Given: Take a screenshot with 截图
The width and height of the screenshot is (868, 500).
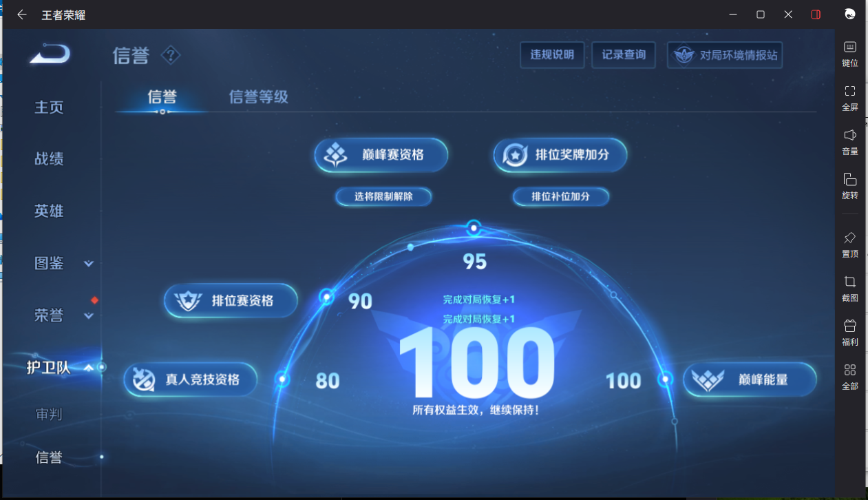Looking at the screenshot, I should point(850,289).
